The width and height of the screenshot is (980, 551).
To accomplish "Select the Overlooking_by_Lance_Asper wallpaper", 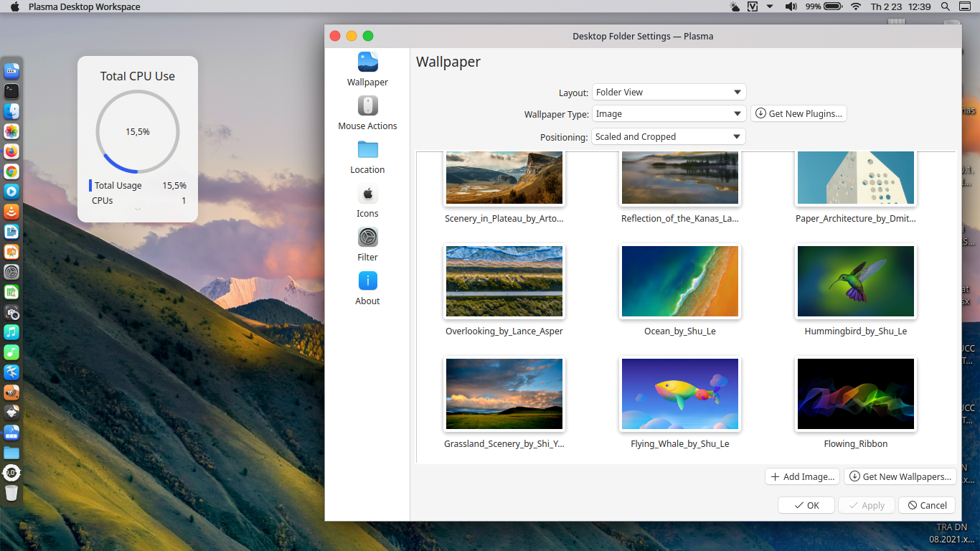I will pyautogui.click(x=504, y=281).
